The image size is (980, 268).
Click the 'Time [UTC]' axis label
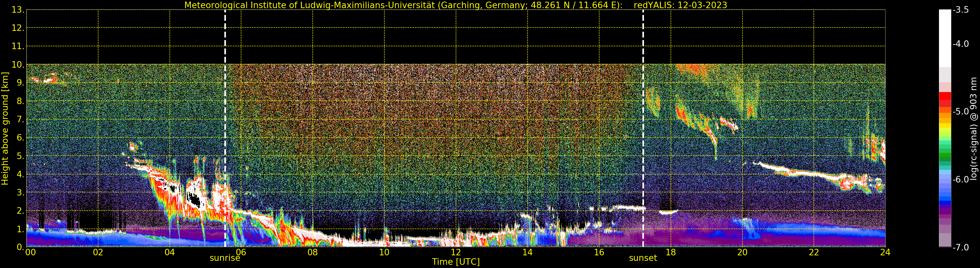coord(456,262)
